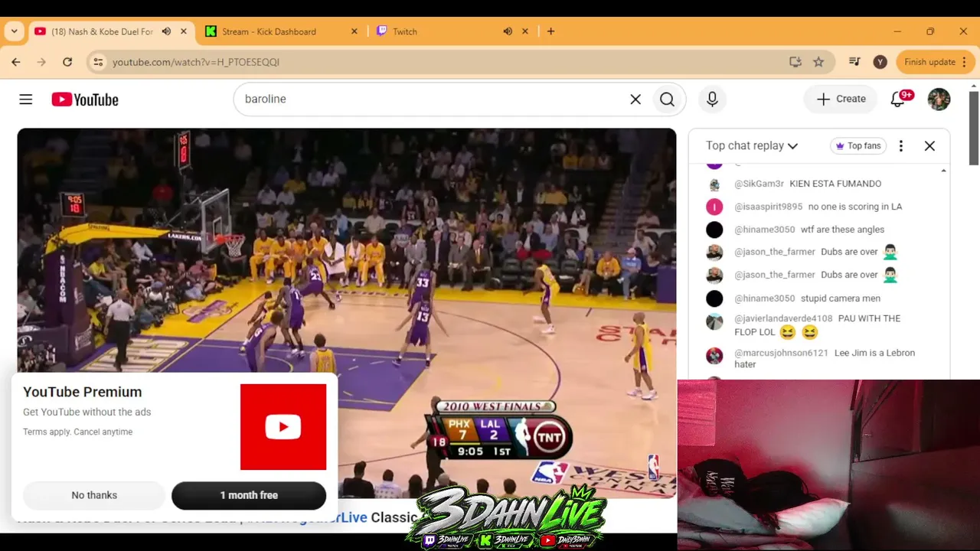Maximize or restore the Chrome window
Viewport: 980px width, 551px height.
[930, 31]
